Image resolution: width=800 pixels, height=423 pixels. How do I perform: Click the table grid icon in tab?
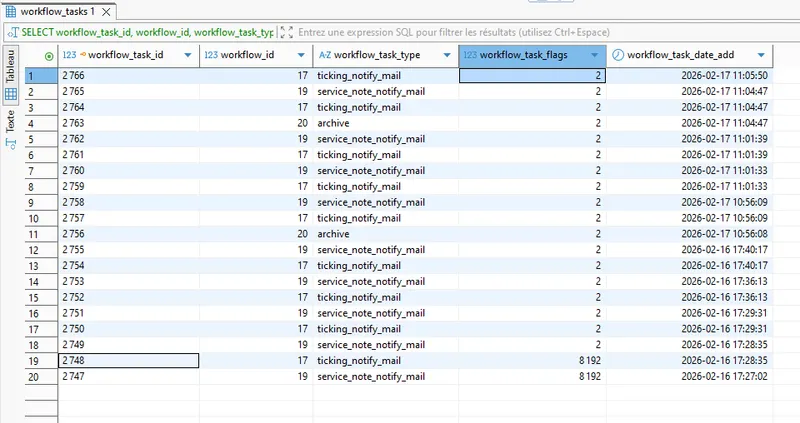[10, 11]
